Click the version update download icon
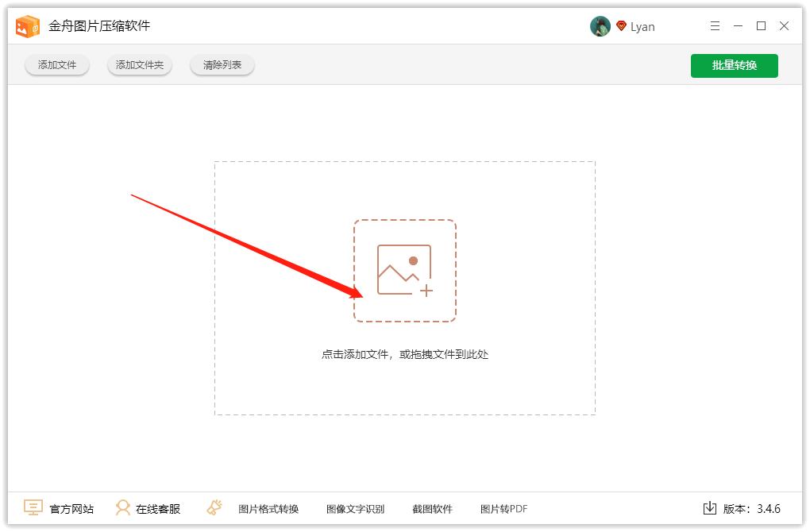The height and width of the screenshot is (532, 810). coord(708,507)
